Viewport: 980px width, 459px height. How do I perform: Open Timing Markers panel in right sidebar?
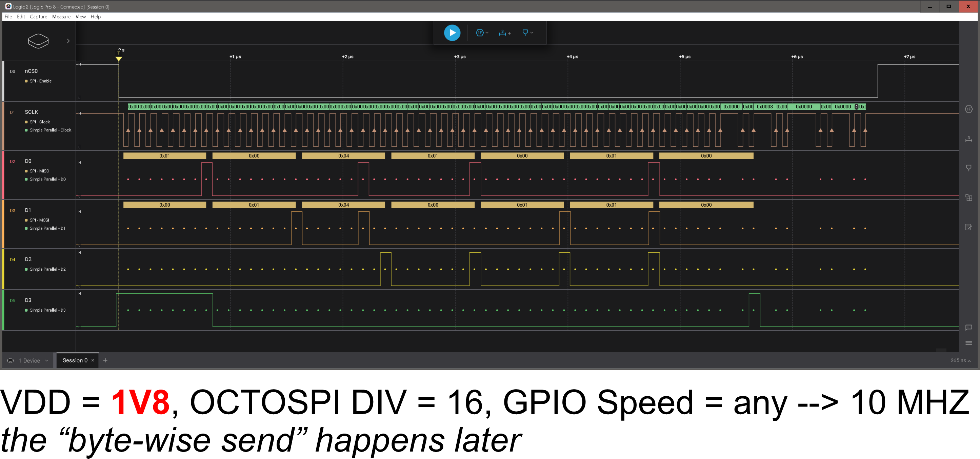[968, 139]
